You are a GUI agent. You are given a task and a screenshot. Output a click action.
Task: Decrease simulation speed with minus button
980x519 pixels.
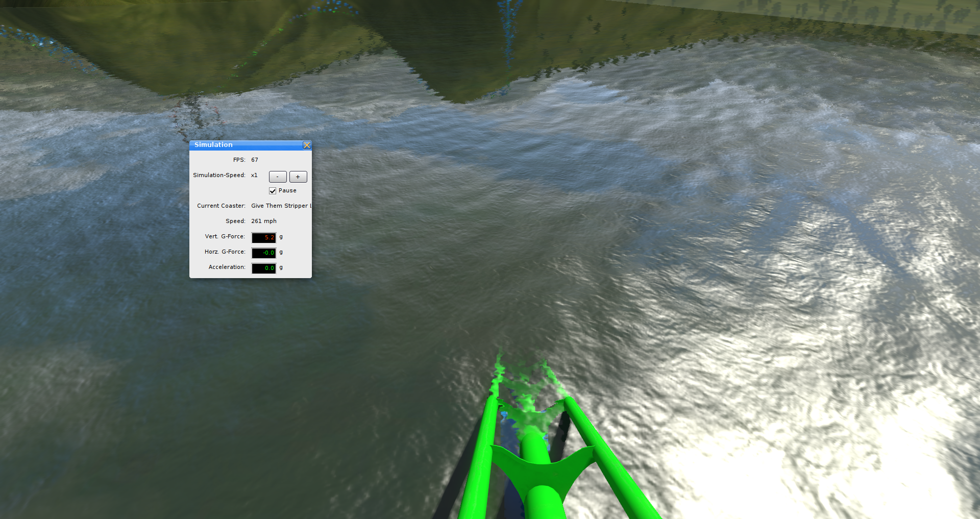pos(278,177)
